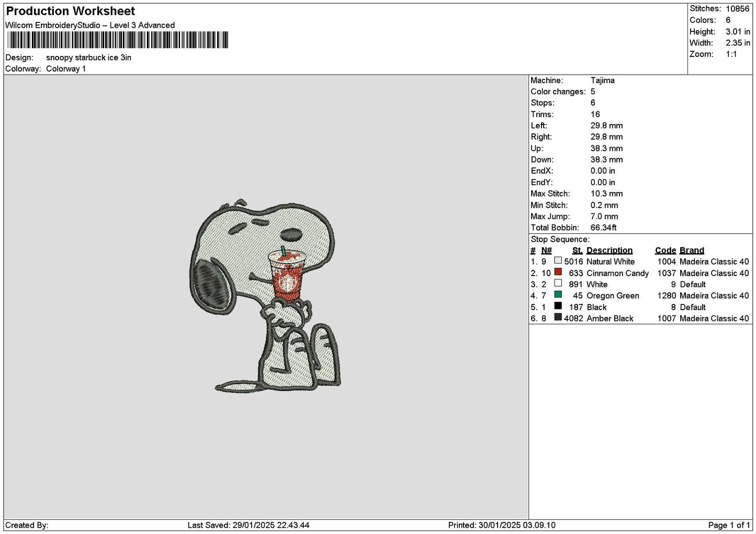Image resolution: width=756 pixels, height=534 pixels.
Task: Click the Snoopy embroidery design preview
Action: tap(266, 296)
